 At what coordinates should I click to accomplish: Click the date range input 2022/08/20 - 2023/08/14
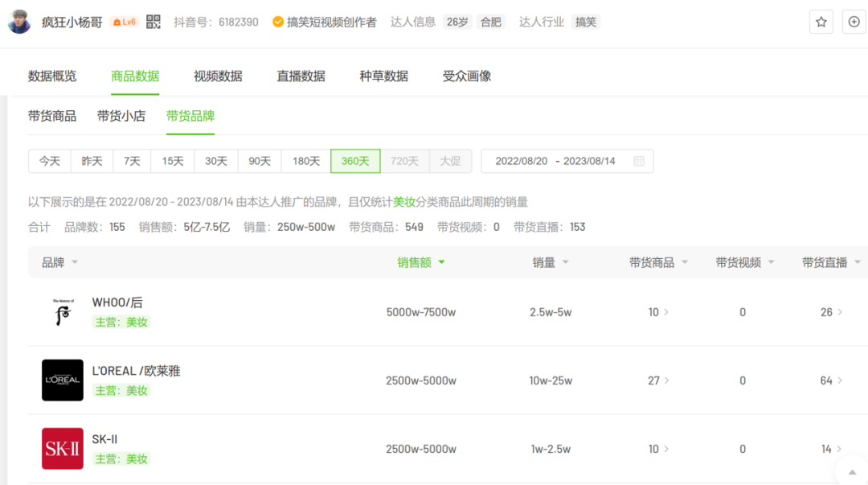pyautogui.click(x=567, y=162)
